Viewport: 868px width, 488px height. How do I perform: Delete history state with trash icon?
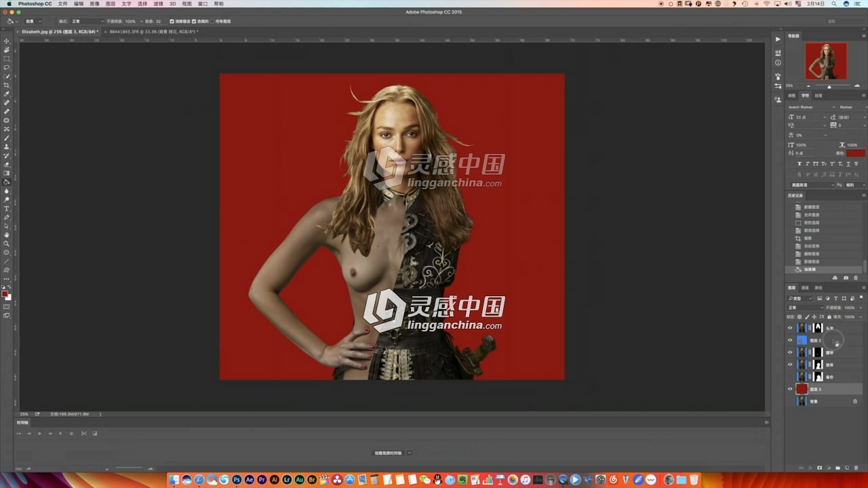855,277
